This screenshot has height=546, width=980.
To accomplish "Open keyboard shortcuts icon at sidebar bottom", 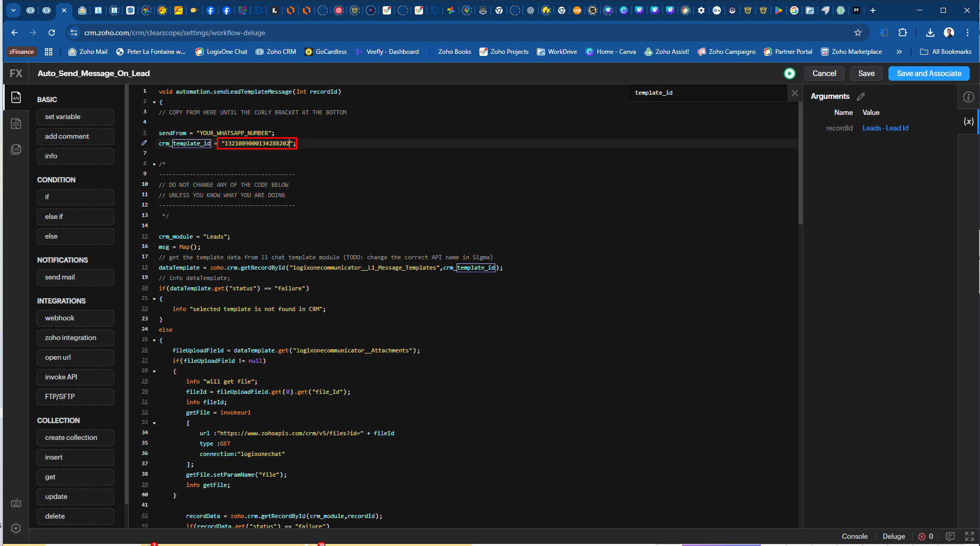I will [16, 503].
